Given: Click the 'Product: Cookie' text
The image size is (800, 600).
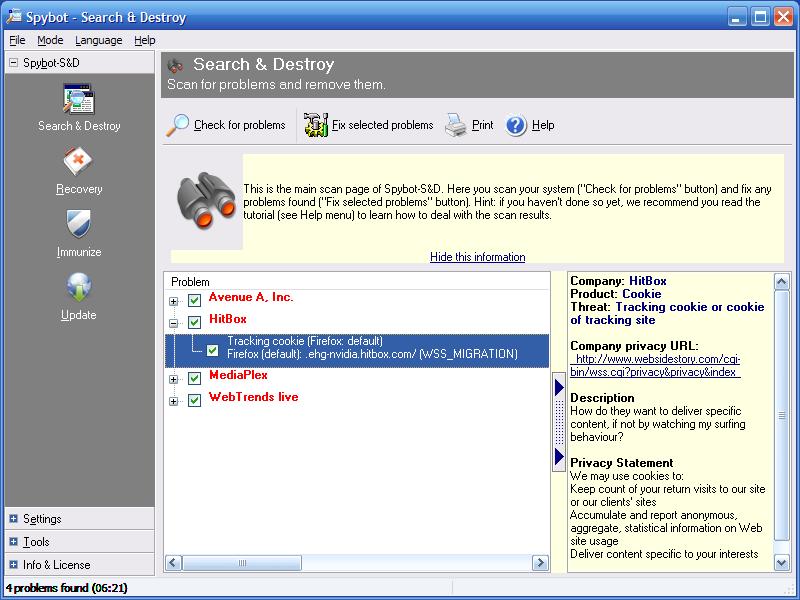Looking at the screenshot, I should 615,294.
